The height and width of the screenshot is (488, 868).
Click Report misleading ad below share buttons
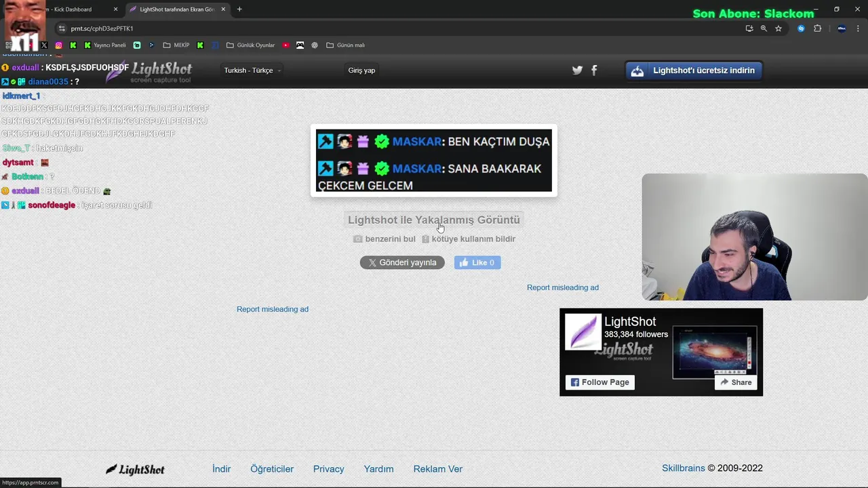tap(273, 309)
